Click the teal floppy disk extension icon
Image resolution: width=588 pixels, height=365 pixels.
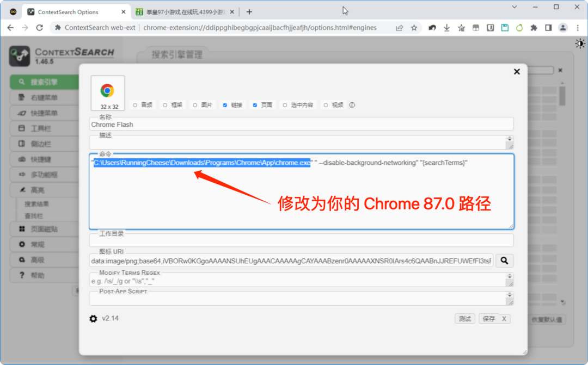point(505,28)
